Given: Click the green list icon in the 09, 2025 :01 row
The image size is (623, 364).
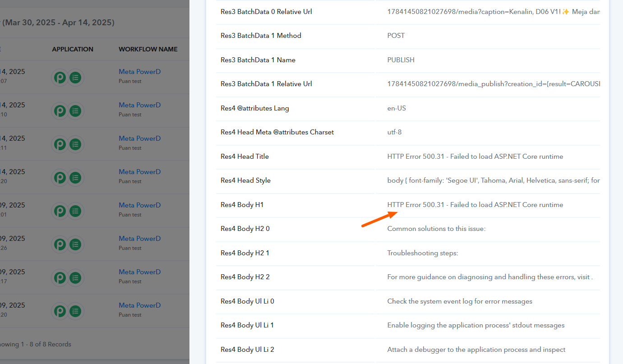Looking at the screenshot, I should click(x=75, y=211).
